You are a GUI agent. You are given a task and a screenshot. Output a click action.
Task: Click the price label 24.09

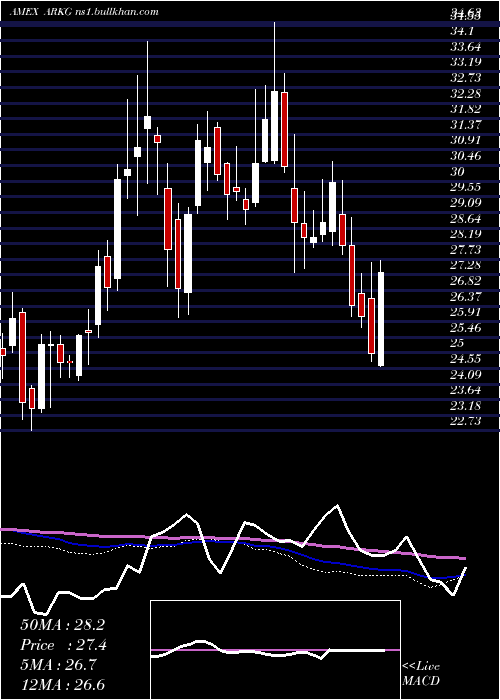tap(467, 374)
